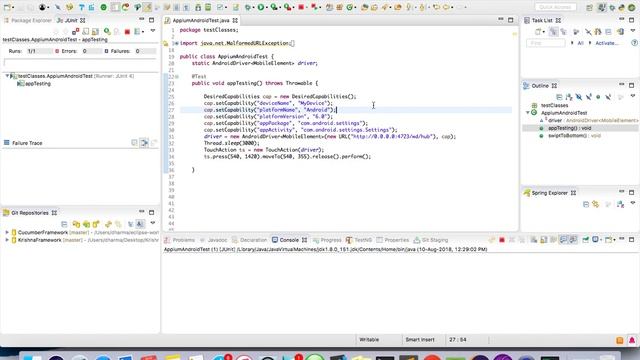640x360 pixels.
Task: Open Outline view menu dropdown
Action: [x=633, y=96]
